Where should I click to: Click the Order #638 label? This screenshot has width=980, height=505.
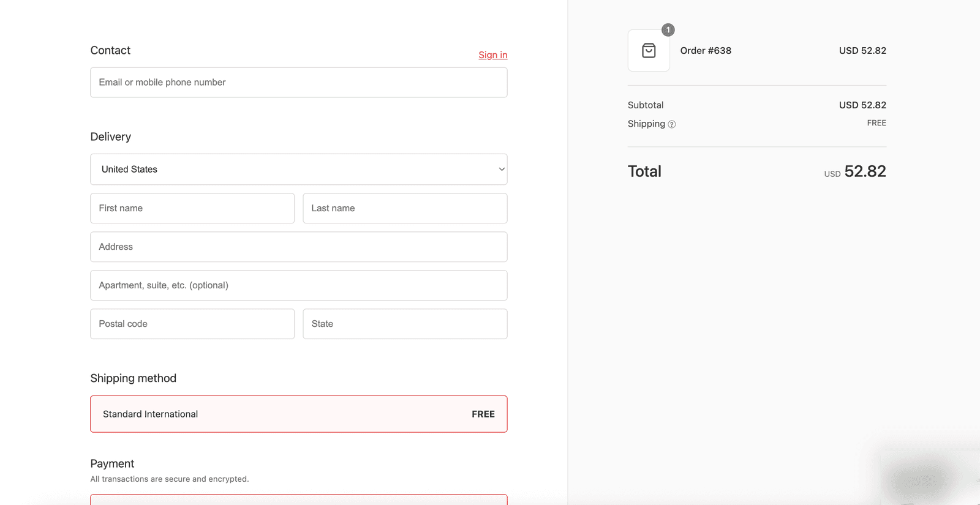[706, 51]
